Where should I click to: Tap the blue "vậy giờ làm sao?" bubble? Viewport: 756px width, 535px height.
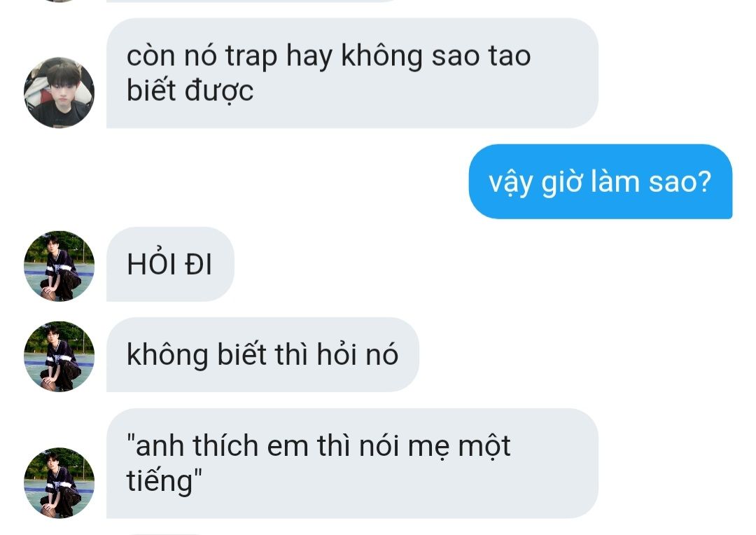coord(601,181)
